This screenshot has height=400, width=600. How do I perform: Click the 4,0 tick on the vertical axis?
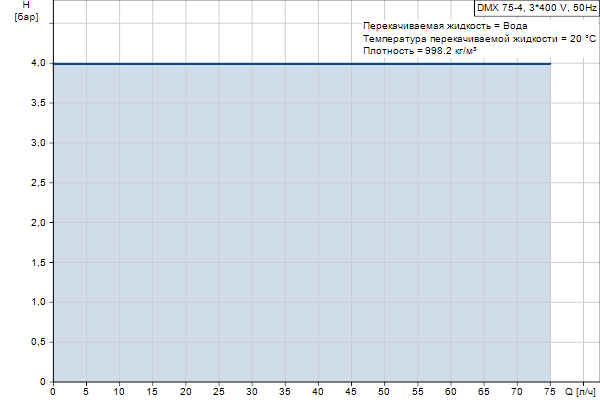point(38,63)
